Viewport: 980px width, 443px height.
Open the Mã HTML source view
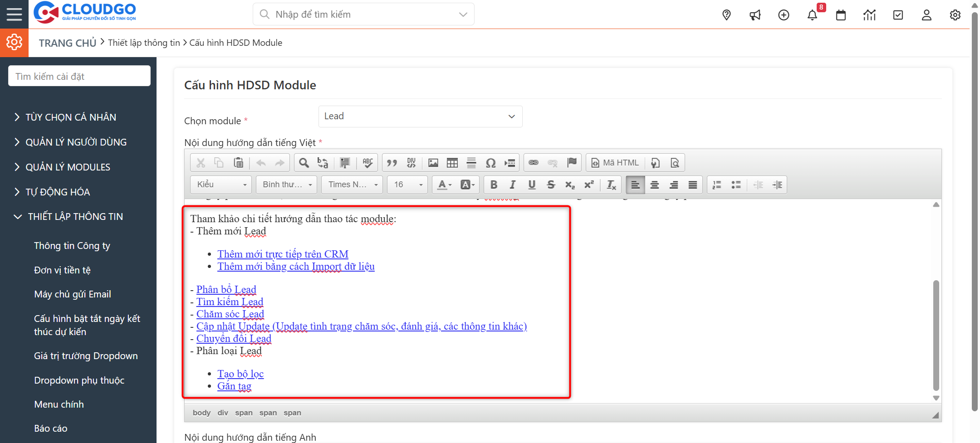click(615, 162)
